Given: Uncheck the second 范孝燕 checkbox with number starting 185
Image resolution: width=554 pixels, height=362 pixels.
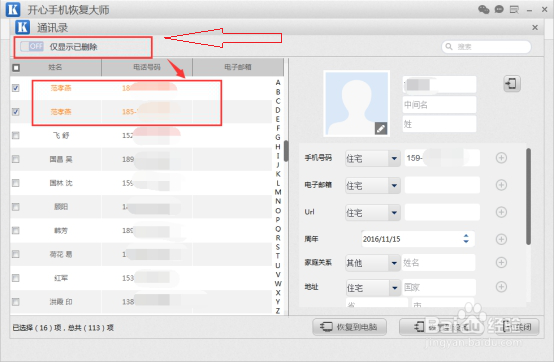Looking at the screenshot, I should coord(16,112).
